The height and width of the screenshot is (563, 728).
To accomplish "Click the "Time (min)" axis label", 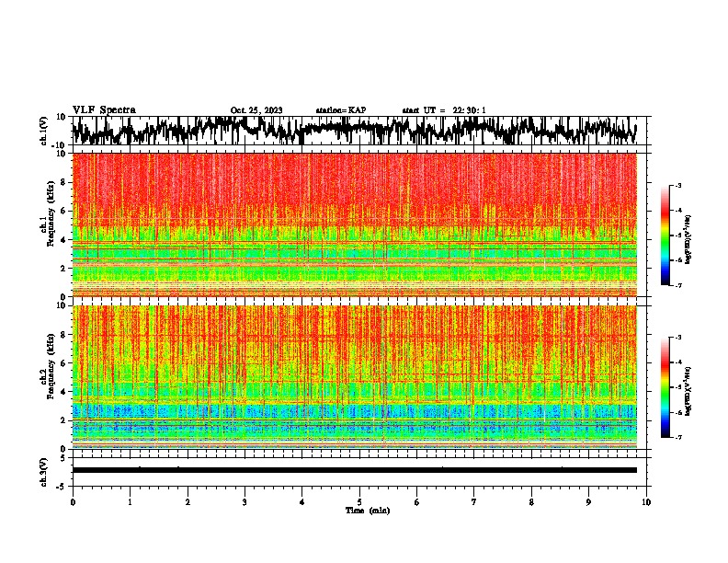I will [x=368, y=511].
